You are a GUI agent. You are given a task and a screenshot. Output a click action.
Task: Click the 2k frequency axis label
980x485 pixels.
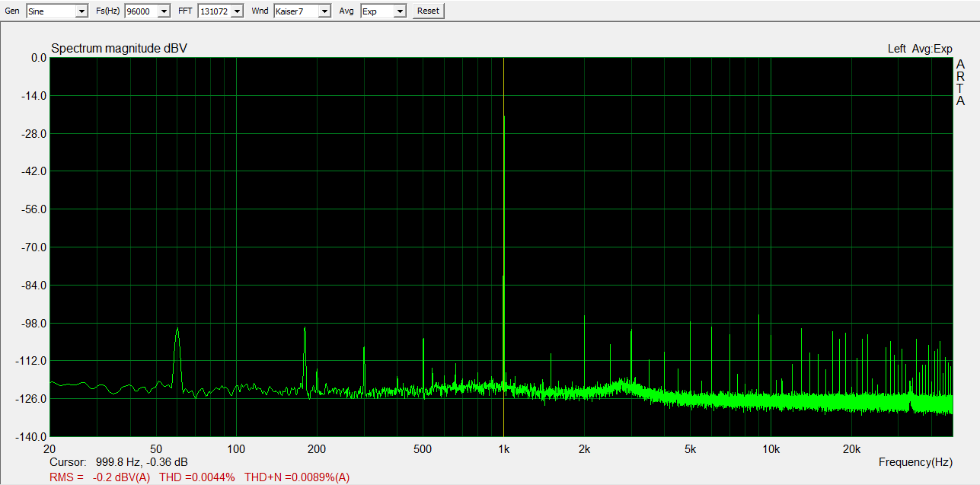(584, 448)
